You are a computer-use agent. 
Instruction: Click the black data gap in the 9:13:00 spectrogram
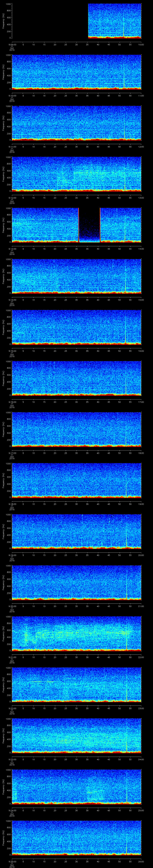click(x=89, y=225)
